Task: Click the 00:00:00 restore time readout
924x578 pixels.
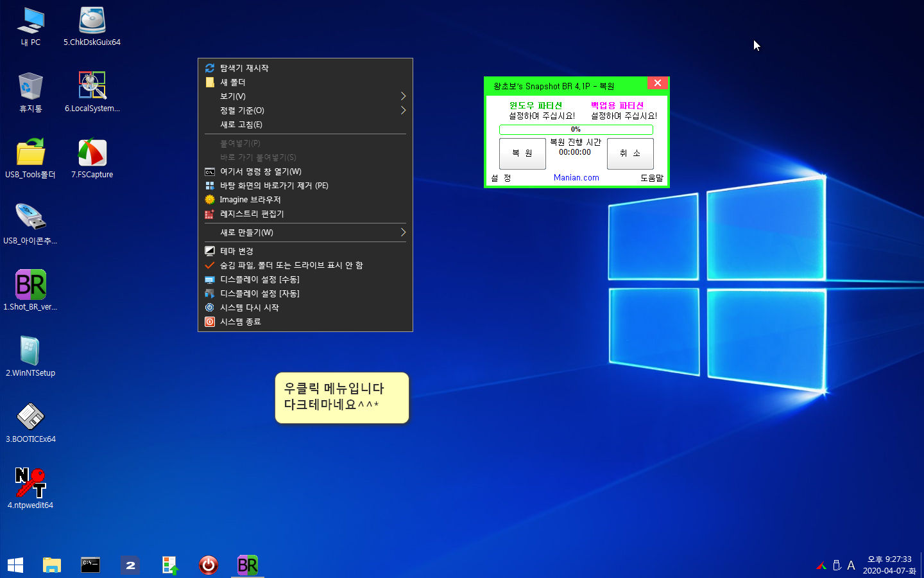Action: (x=575, y=152)
